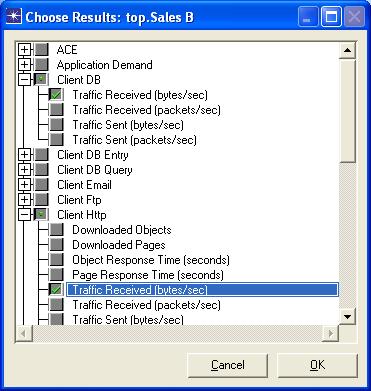Screen dimensions: 371x391
Task: Check Page Response Time (seconds) checkbox
Action: point(56,275)
